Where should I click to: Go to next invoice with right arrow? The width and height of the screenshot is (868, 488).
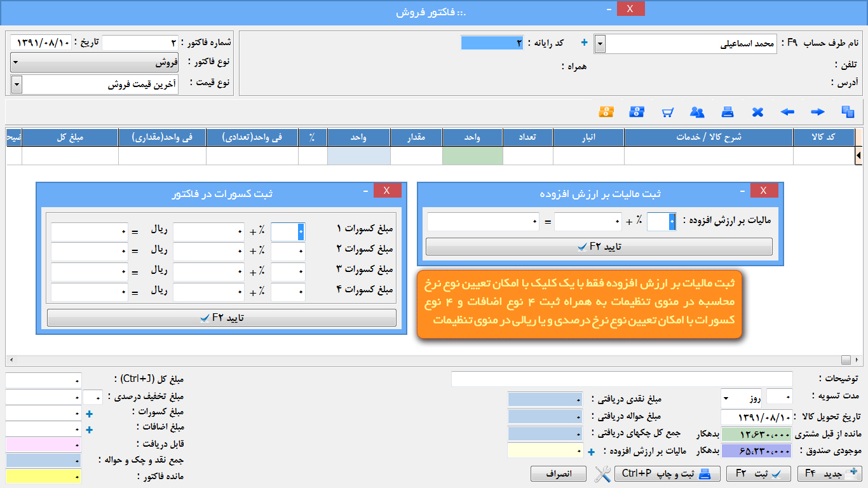click(x=818, y=112)
